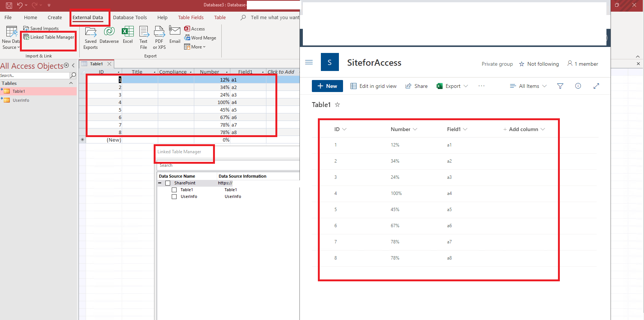Click the Linked Table Manager search box
Viewport: 644px width, 320px height.
(228, 165)
